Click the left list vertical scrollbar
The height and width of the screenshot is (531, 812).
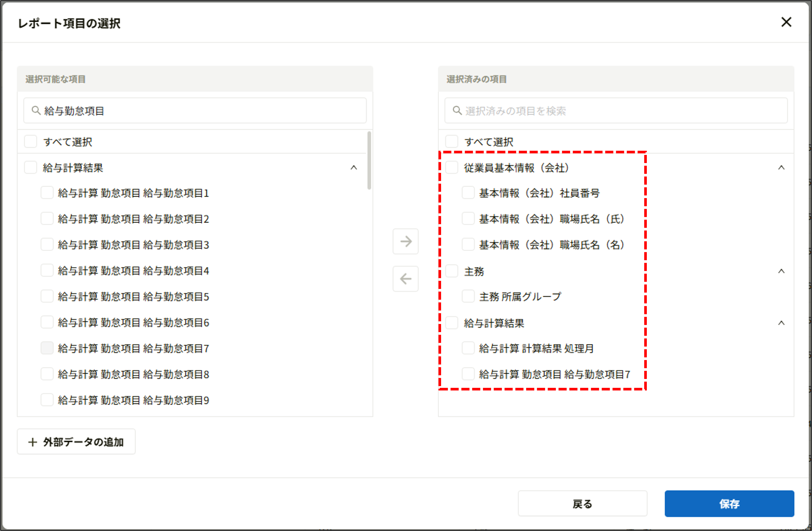tap(369, 160)
